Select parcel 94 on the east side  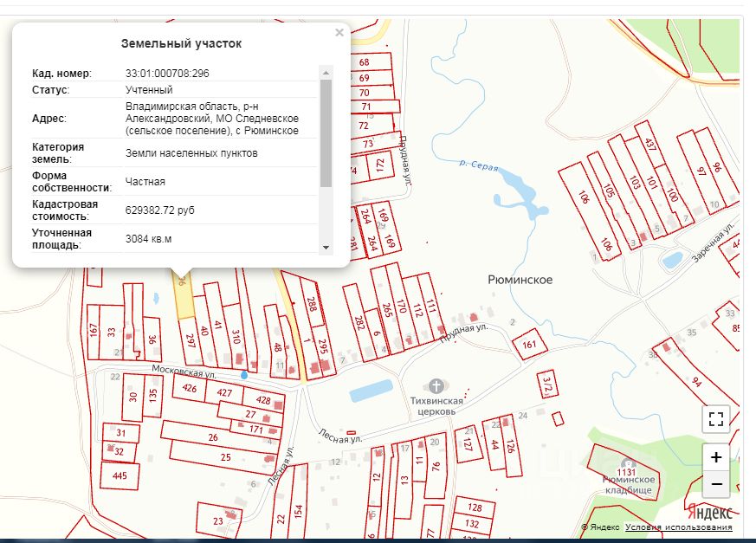point(695,381)
